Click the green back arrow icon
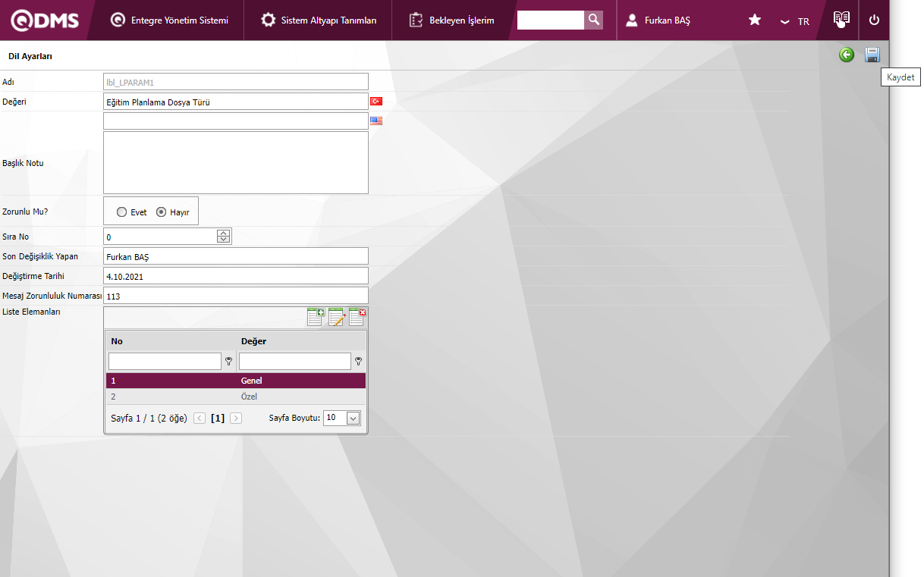This screenshot has height=577, width=924. [x=847, y=55]
